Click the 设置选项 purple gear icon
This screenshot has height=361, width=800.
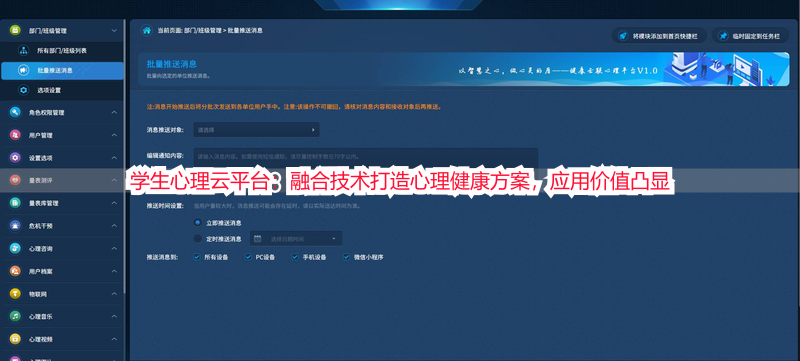pos(15,158)
